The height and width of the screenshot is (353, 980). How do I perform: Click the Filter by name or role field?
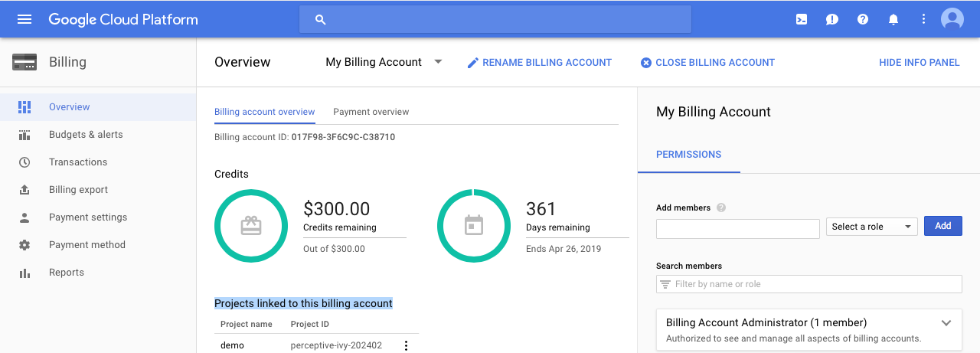pos(809,284)
